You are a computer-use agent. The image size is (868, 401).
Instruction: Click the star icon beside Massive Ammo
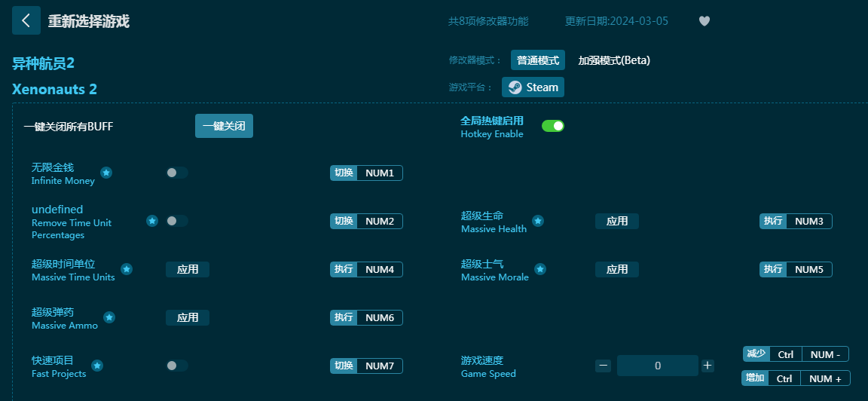pos(109,317)
